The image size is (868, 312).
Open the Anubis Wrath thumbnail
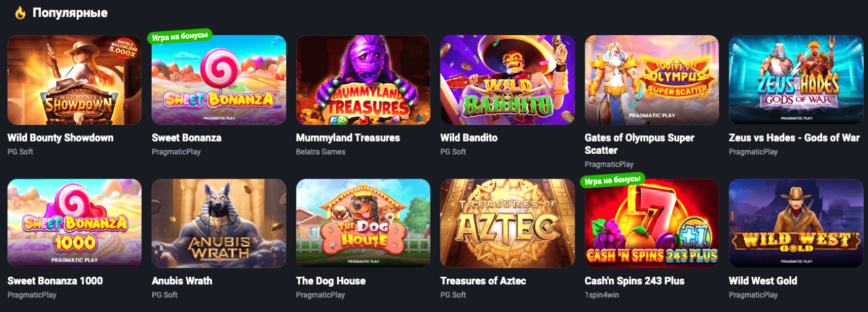219,224
